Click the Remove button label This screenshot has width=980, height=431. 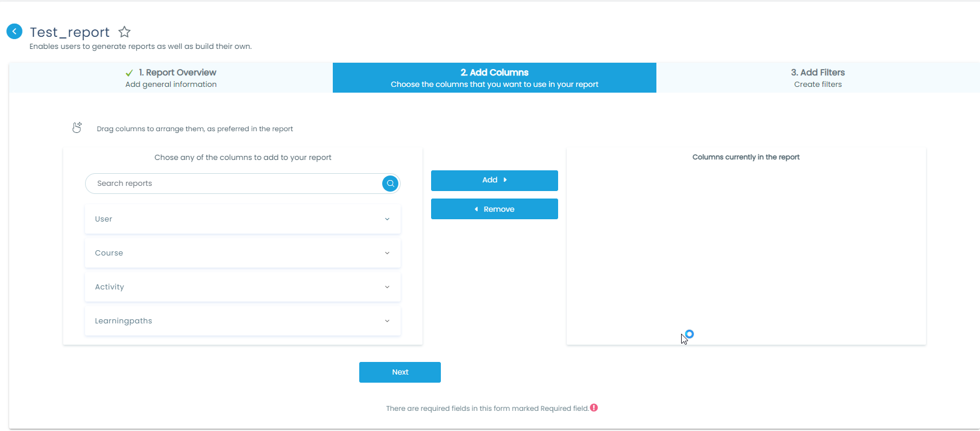coord(499,209)
